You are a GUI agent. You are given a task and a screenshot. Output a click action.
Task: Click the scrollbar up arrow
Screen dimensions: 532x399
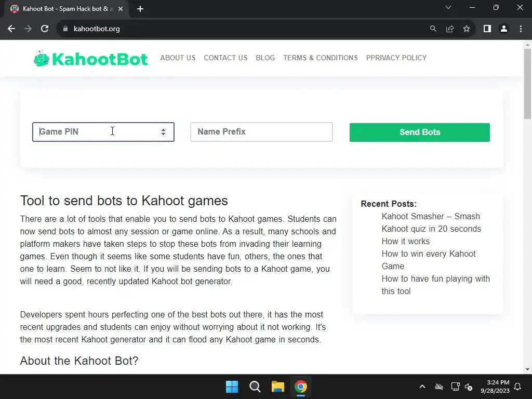[527, 45]
